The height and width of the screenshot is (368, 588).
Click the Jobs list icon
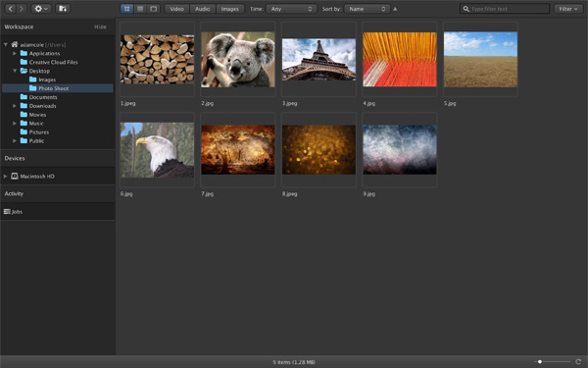pos(7,211)
